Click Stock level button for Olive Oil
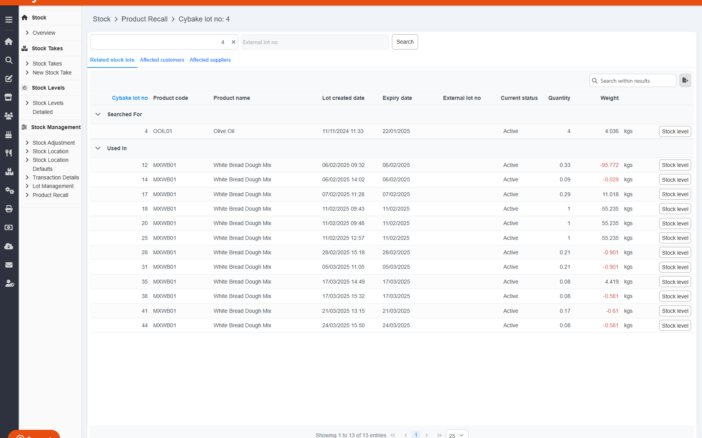 [675, 131]
